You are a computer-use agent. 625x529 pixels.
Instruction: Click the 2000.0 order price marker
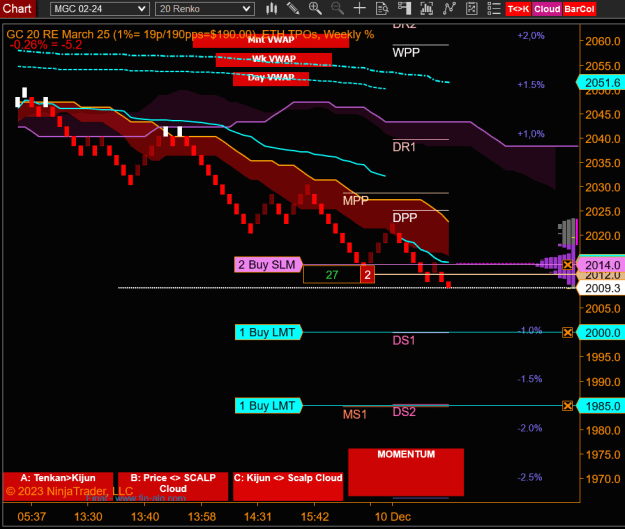pos(602,332)
